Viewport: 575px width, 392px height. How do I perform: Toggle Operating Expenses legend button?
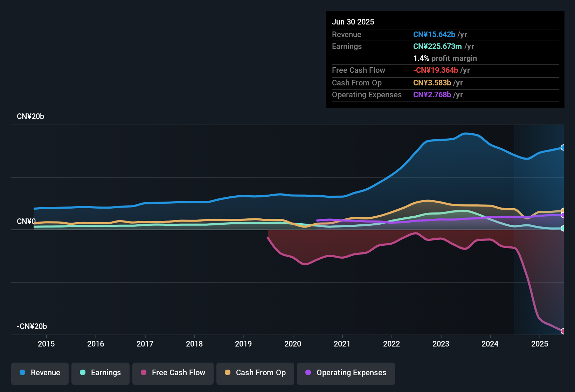click(346, 373)
